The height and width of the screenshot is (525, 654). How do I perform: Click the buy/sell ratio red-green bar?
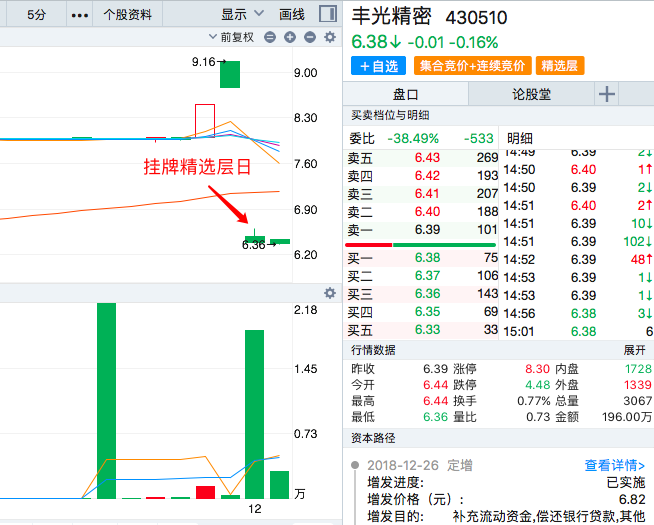tap(420, 245)
